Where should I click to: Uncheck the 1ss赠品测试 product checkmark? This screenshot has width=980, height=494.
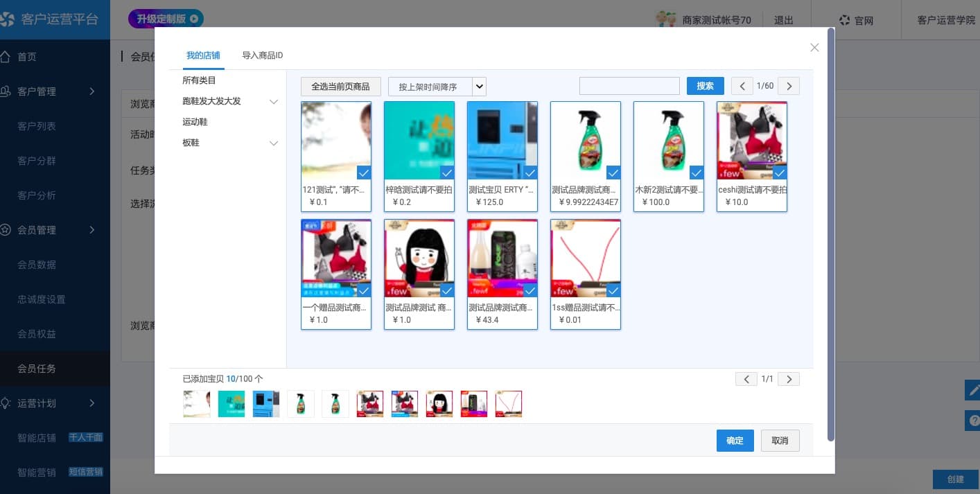[x=613, y=290]
